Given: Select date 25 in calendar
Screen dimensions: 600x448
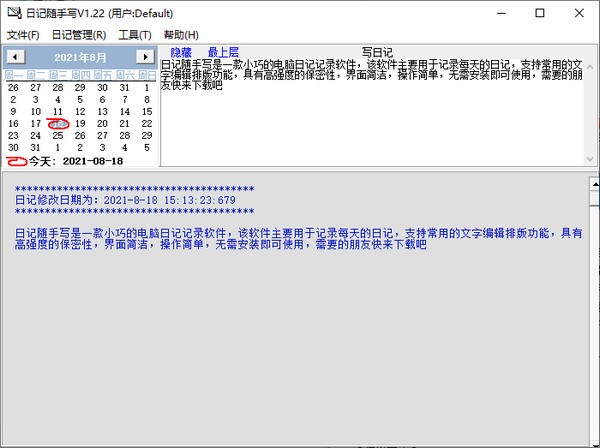Looking at the screenshot, I should pyautogui.click(x=58, y=135).
